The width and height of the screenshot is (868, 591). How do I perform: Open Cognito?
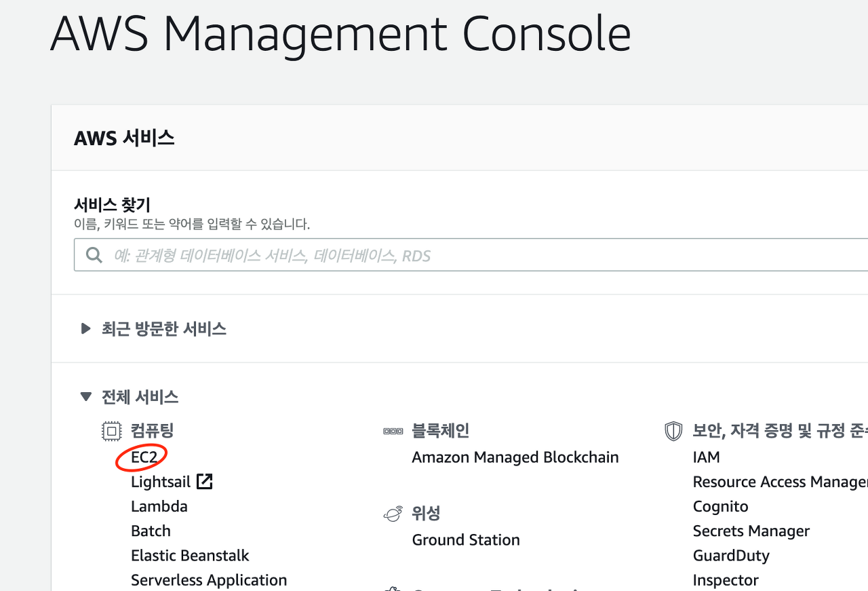point(720,506)
